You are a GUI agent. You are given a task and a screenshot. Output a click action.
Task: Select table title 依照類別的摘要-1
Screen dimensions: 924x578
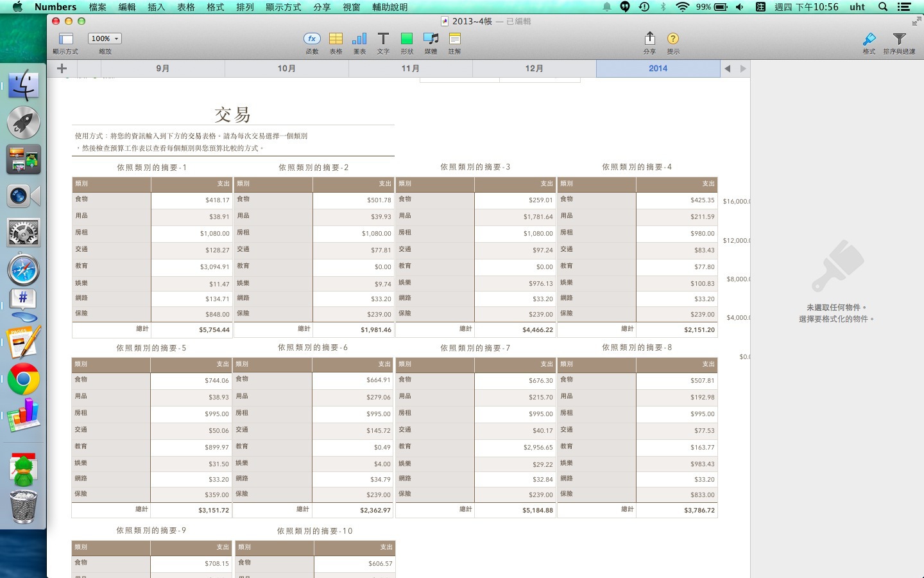pyautogui.click(x=152, y=168)
